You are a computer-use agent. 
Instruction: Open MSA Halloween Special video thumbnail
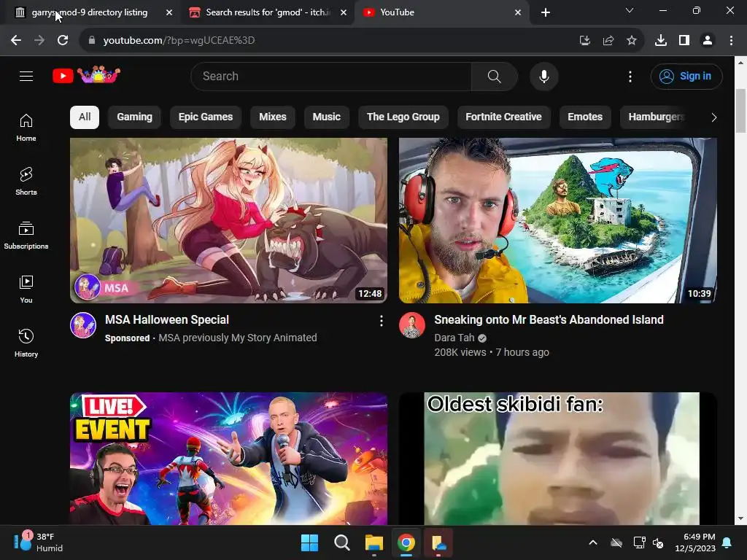click(x=228, y=220)
